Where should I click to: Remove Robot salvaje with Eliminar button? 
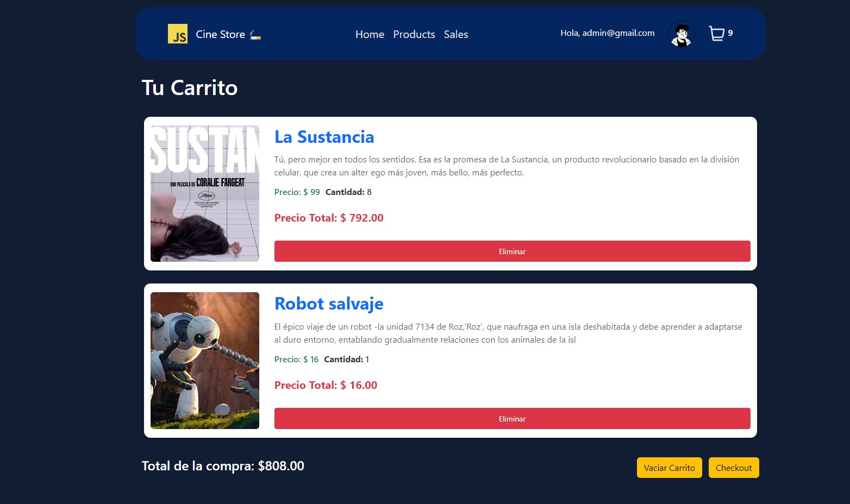pyautogui.click(x=512, y=419)
